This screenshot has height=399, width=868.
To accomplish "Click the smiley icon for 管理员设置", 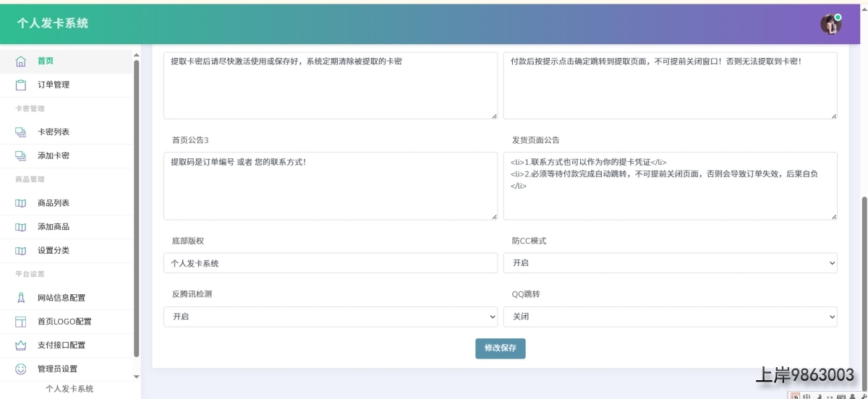I will pos(21,369).
